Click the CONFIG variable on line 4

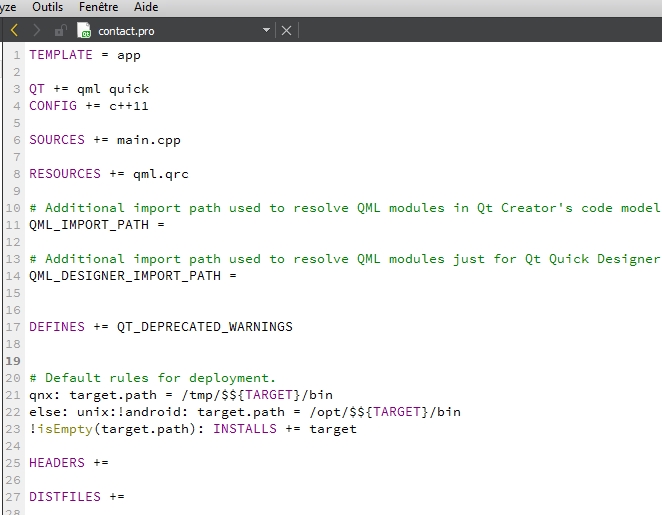(53, 106)
